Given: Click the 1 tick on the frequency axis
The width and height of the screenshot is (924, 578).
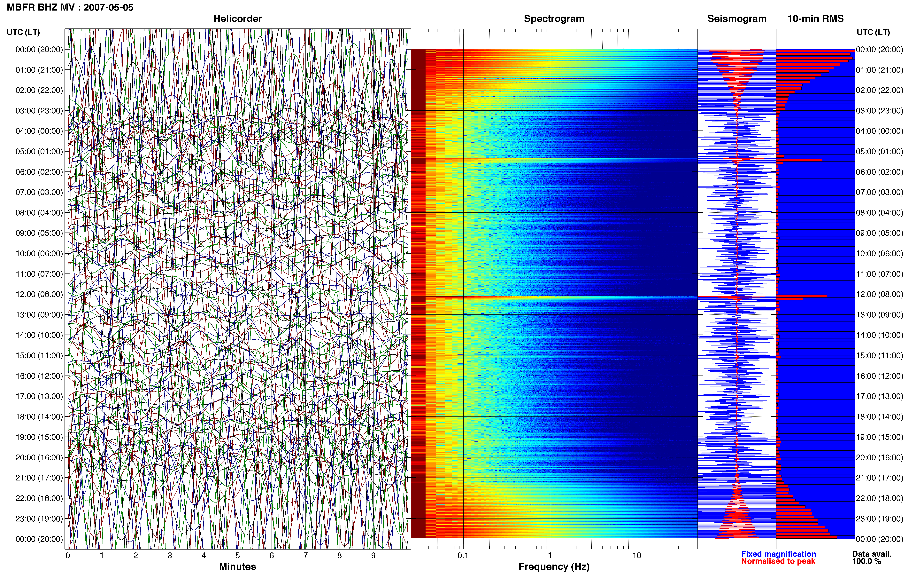Looking at the screenshot, I should 550,555.
